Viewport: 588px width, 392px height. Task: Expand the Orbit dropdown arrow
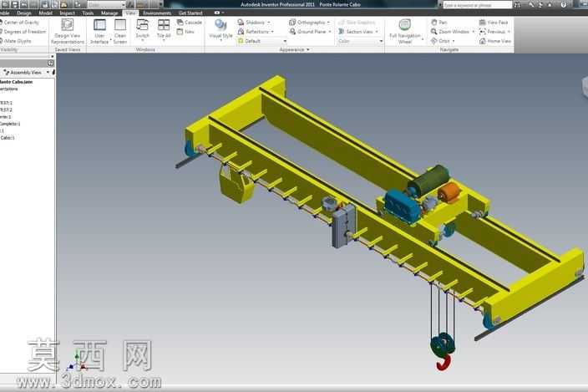[454, 41]
